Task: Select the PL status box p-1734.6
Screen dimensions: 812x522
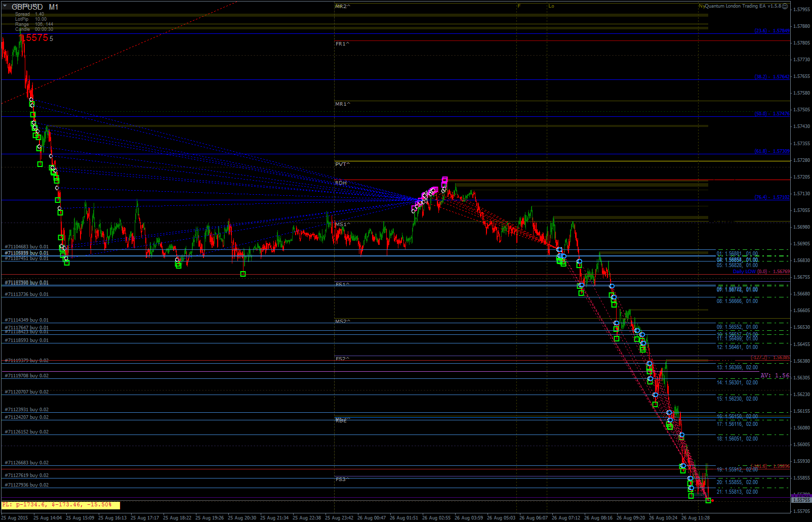Action: pos(61,505)
